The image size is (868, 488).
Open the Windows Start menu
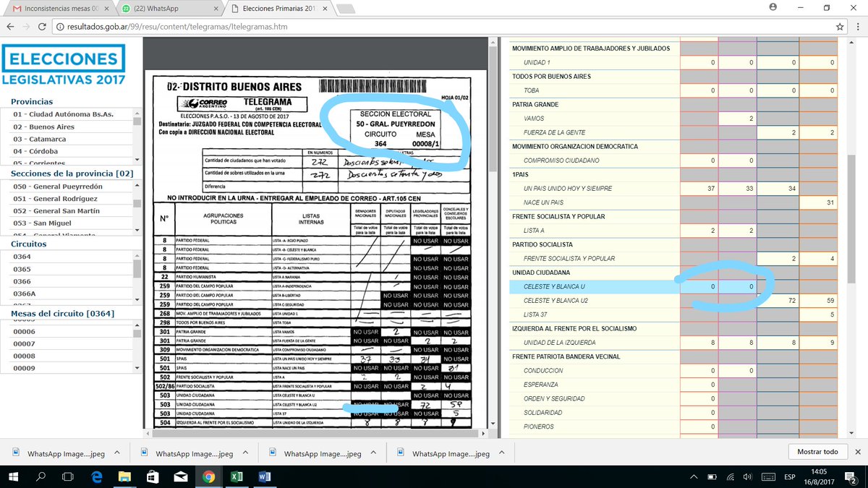point(14,476)
